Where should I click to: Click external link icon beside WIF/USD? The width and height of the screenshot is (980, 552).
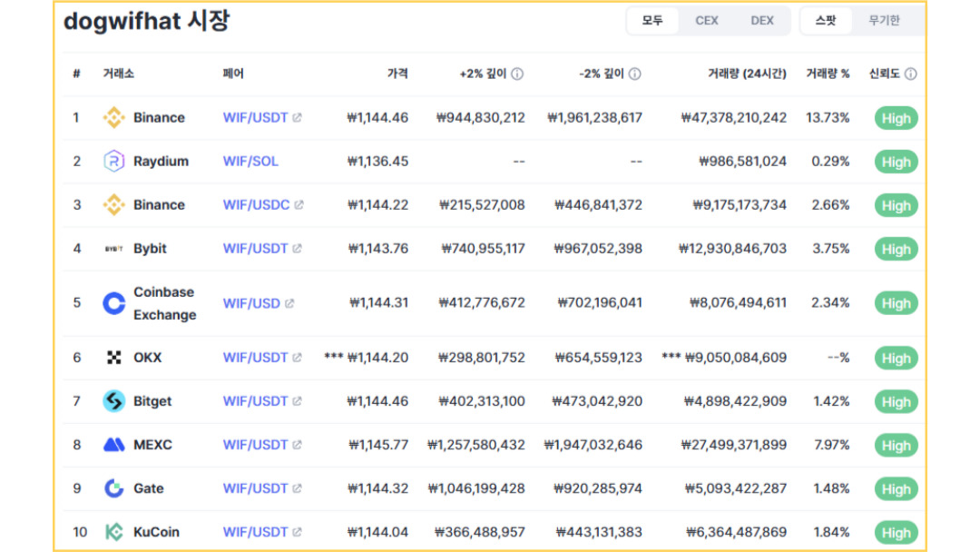289,303
